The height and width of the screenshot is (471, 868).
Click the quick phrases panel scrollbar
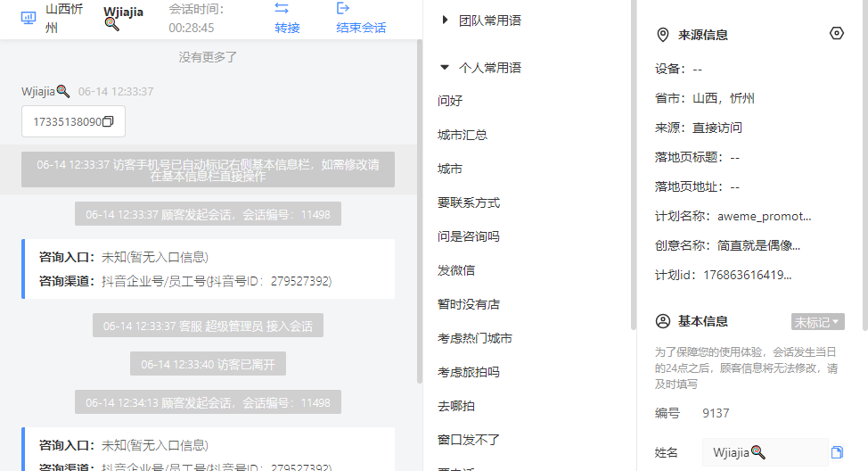coord(634,165)
